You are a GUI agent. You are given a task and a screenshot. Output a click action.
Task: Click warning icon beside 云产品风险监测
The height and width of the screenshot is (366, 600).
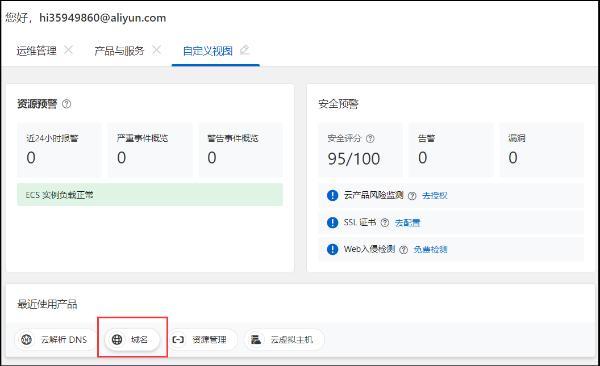click(x=333, y=195)
